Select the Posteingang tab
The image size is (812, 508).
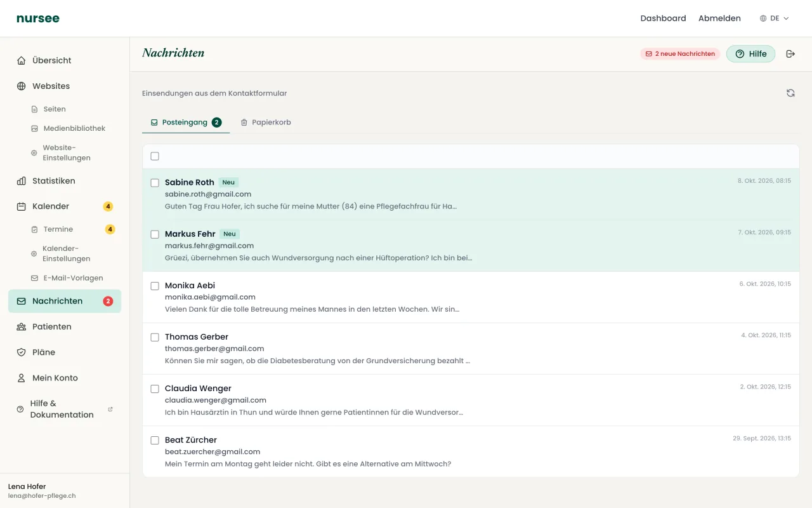186,123
